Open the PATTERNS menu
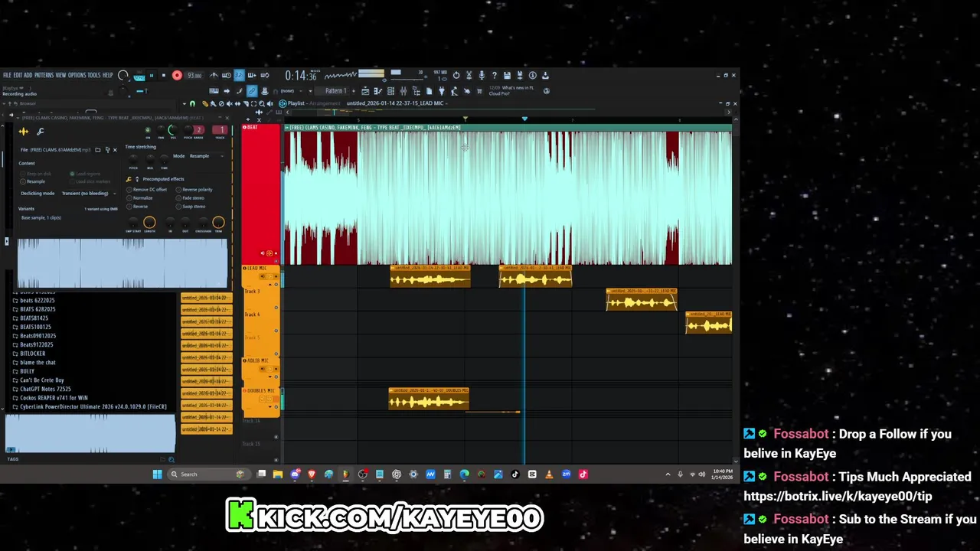980x551 pixels. click(44, 75)
